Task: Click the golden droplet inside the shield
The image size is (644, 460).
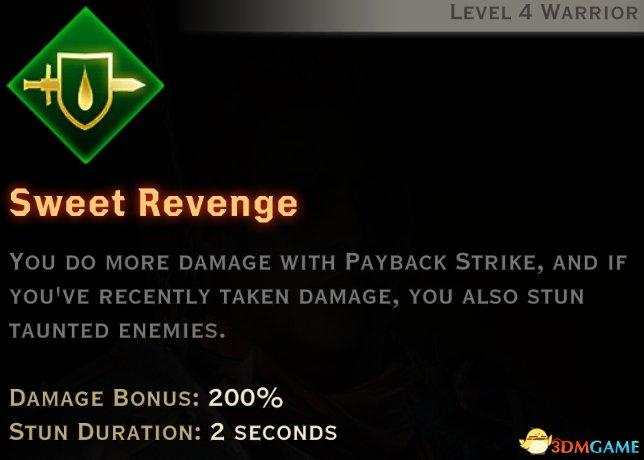Action: [85, 90]
